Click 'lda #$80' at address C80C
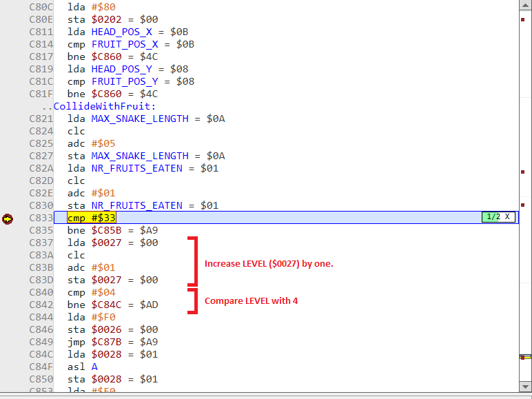 (x=91, y=7)
